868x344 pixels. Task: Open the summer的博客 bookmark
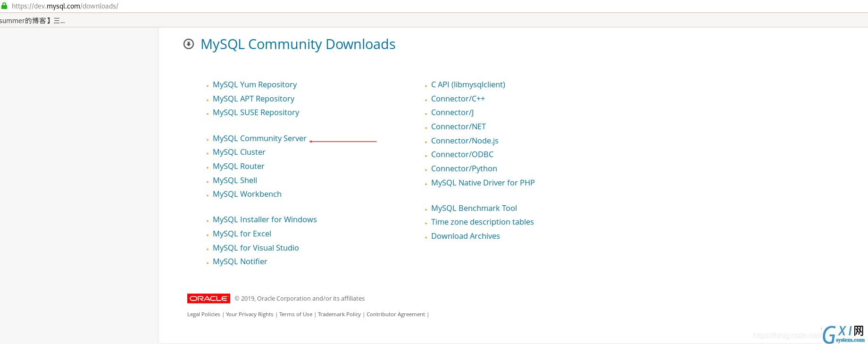(x=33, y=21)
